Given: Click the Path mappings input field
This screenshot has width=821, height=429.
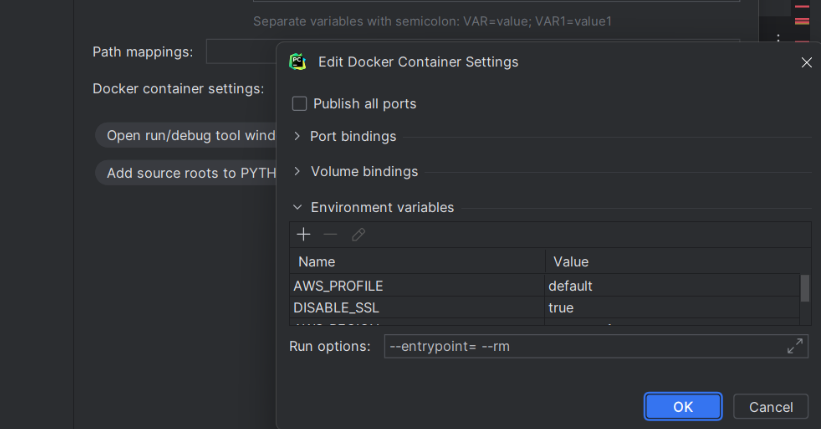Looking at the screenshot, I should [x=241, y=51].
